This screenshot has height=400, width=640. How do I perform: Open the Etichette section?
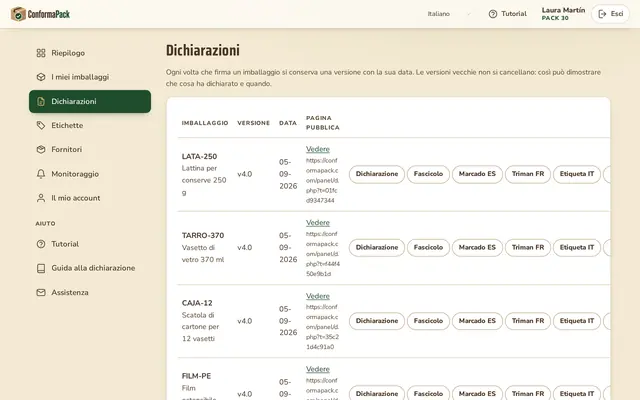click(x=90, y=125)
